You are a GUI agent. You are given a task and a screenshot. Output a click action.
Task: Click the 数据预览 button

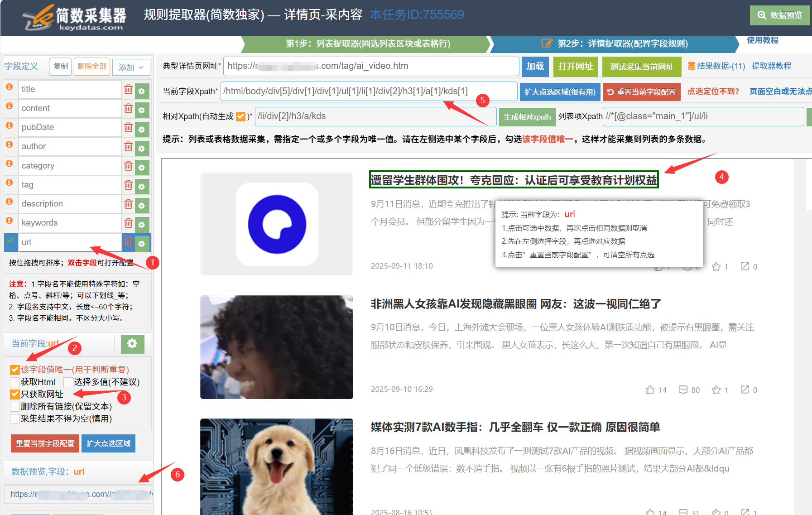pyautogui.click(x=780, y=15)
